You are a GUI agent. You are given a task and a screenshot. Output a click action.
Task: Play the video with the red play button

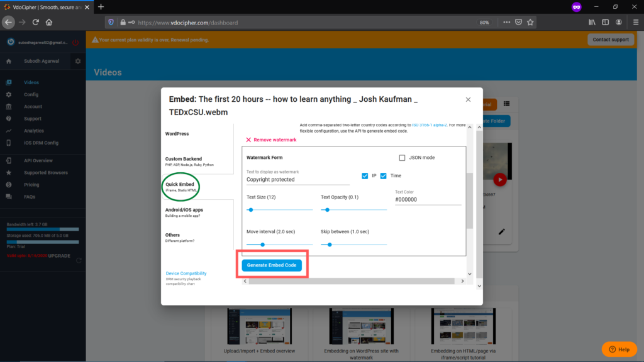coord(500,180)
